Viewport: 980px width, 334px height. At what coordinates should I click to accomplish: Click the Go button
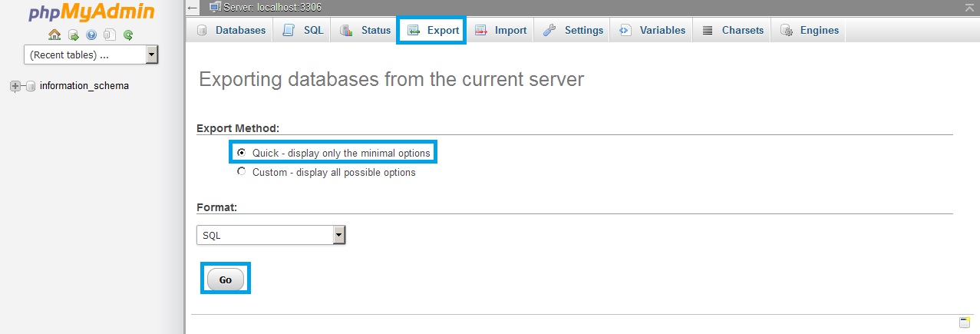(x=226, y=279)
